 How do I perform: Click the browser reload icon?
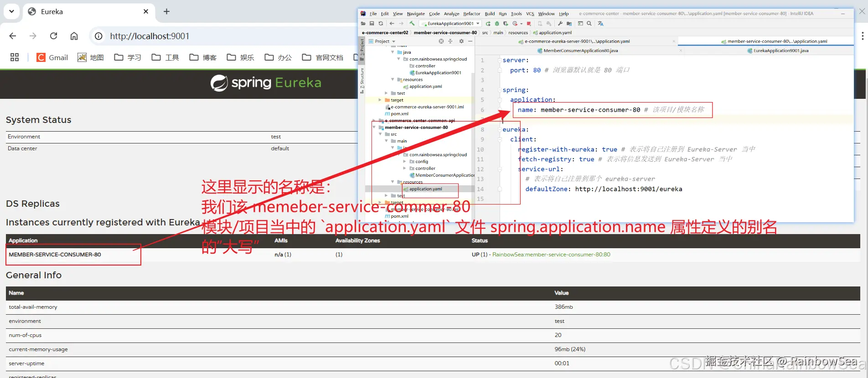coord(53,36)
